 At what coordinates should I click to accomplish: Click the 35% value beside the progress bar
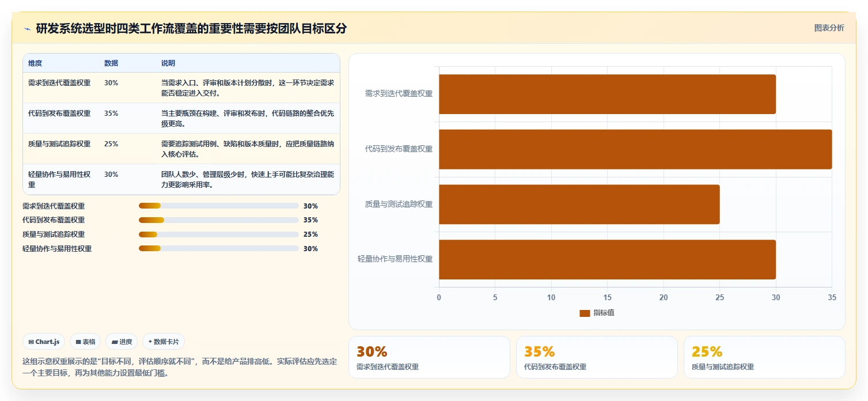click(310, 220)
